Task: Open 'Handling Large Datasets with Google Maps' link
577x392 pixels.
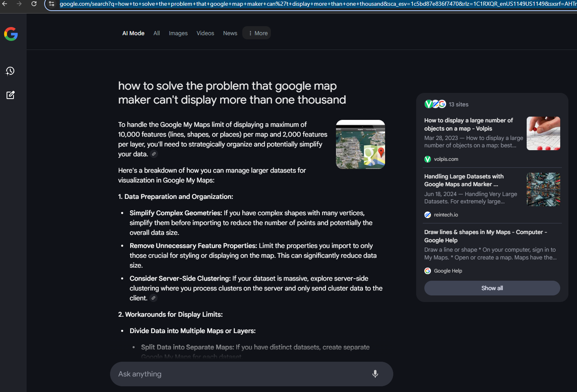Action: pyautogui.click(x=464, y=180)
